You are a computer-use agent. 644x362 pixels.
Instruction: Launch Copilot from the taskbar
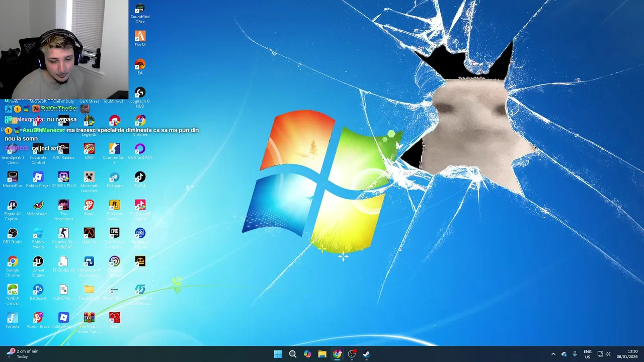(307, 354)
